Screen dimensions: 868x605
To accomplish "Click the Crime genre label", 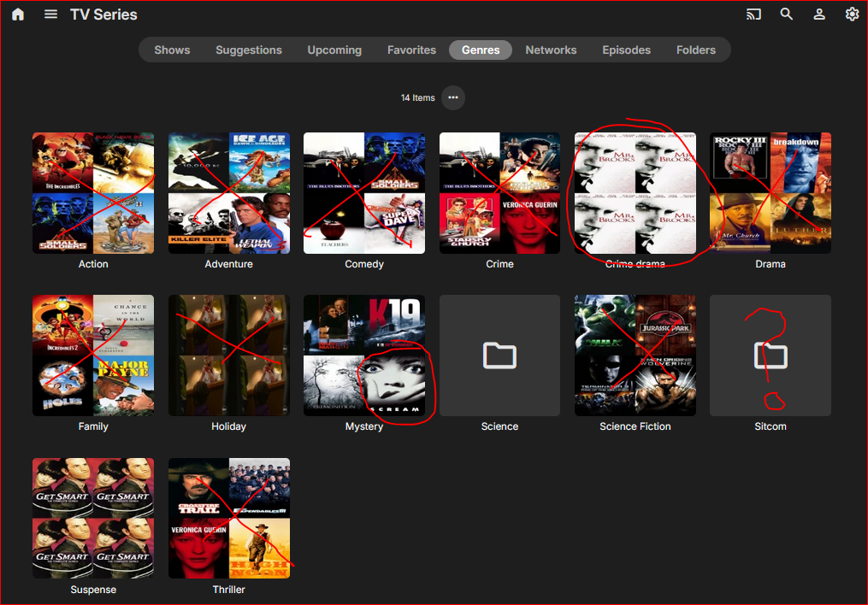I will pos(499,264).
